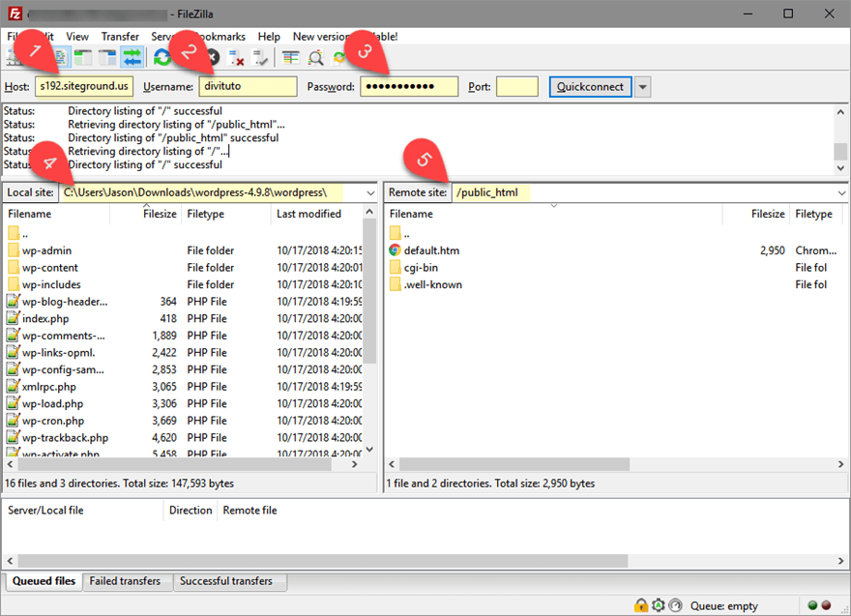
Task: Click the Port input field
Action: (517, 86)
